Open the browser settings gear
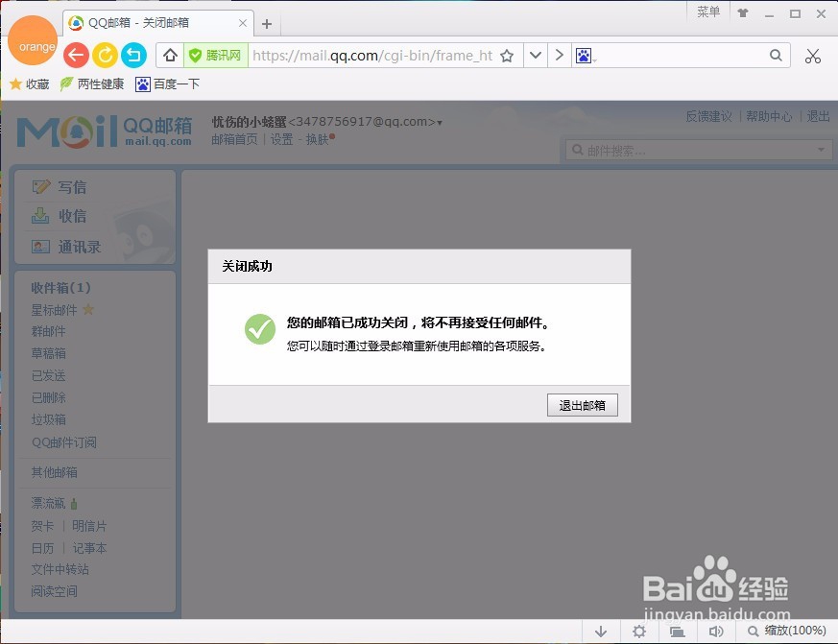 (639, 632)
